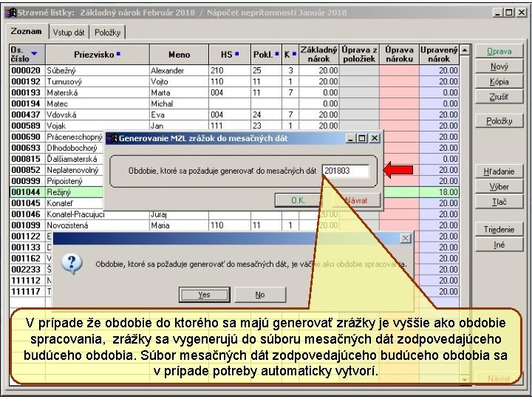Viewport: 532px width, 399px height.
Task: Click the Hľadanie button
Action: (499, 171)
